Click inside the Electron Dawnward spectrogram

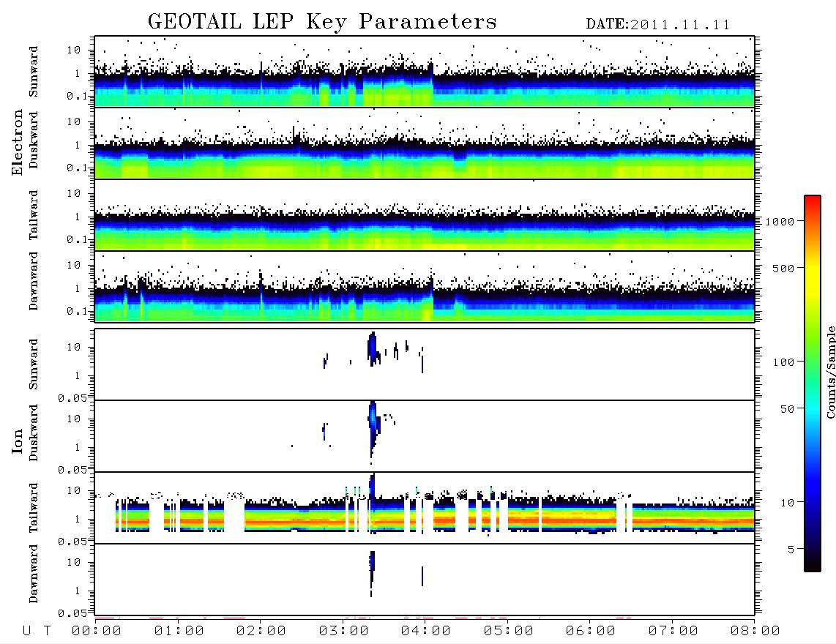(x=425, y=287)
